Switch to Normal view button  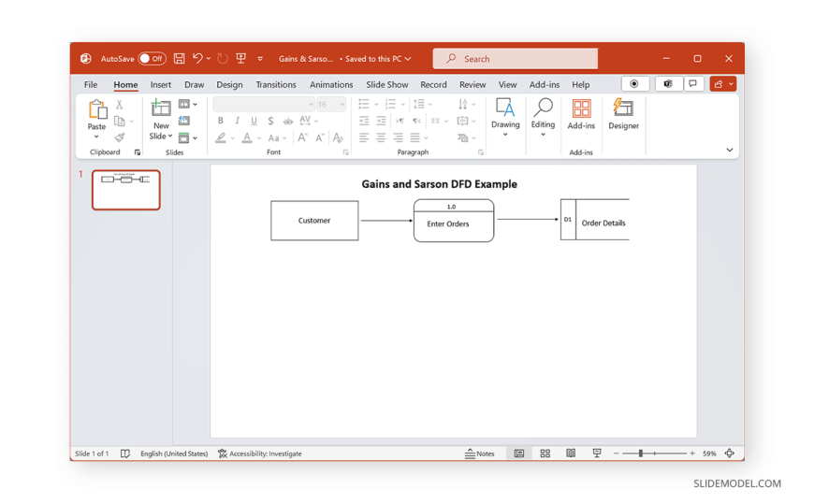tap(519, 454)
